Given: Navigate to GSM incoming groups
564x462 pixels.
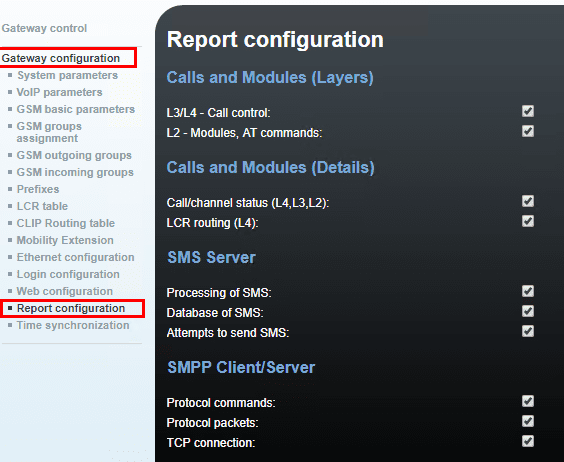Looking at the screenshot, I should coord(75,172).
